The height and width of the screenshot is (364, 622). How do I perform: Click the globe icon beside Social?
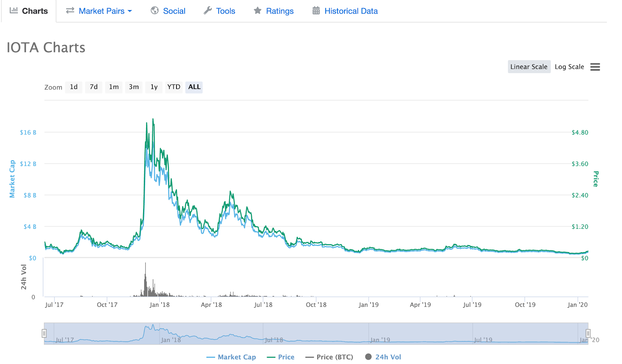[x=155, y=10]
